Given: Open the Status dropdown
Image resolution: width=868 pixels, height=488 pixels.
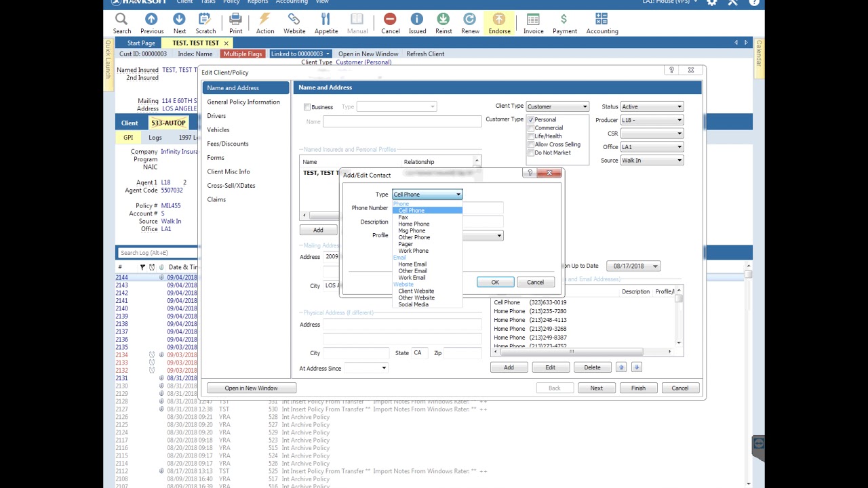Looking at the screenshot, I should coord(679,106).
